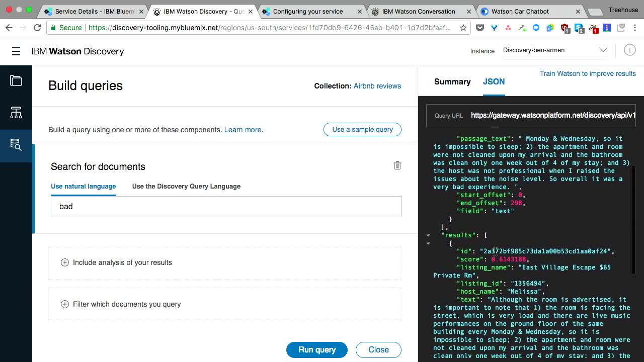Select Use natural language tab

tap(83, 186)
